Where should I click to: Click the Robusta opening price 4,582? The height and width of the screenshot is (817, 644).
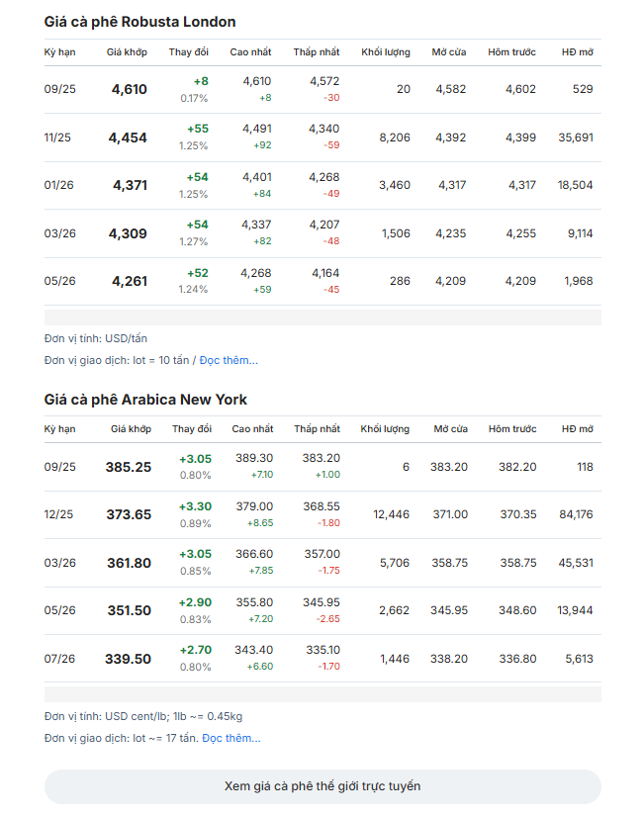pos(451,89)
